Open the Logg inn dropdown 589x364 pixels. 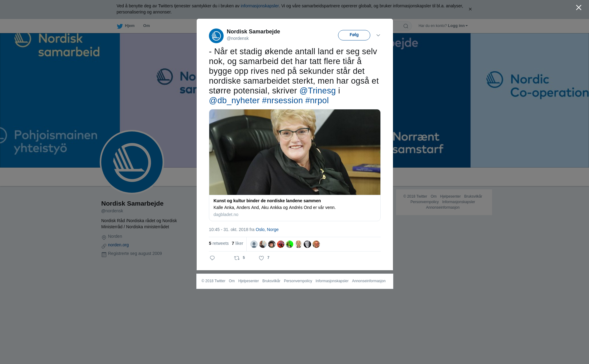(458, 26)
